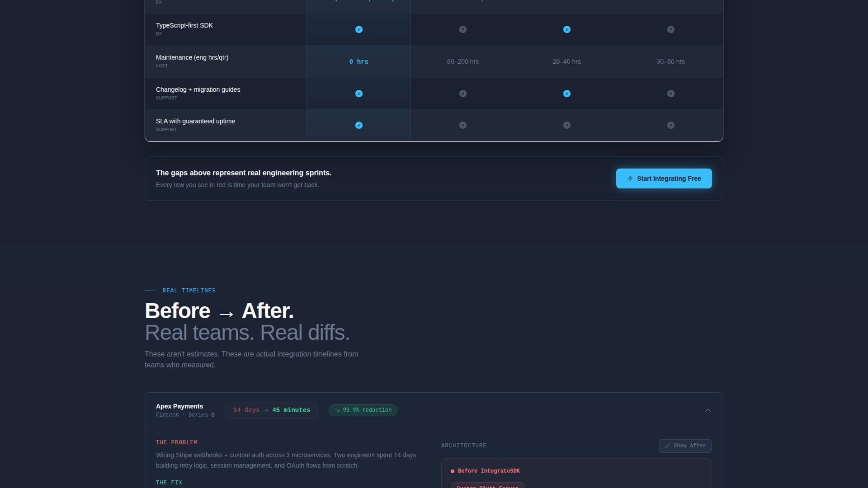Screen dimensions: 868x488
Task: Click the Maintenance (eng hrs/qtr) row label
Action: 192,57
